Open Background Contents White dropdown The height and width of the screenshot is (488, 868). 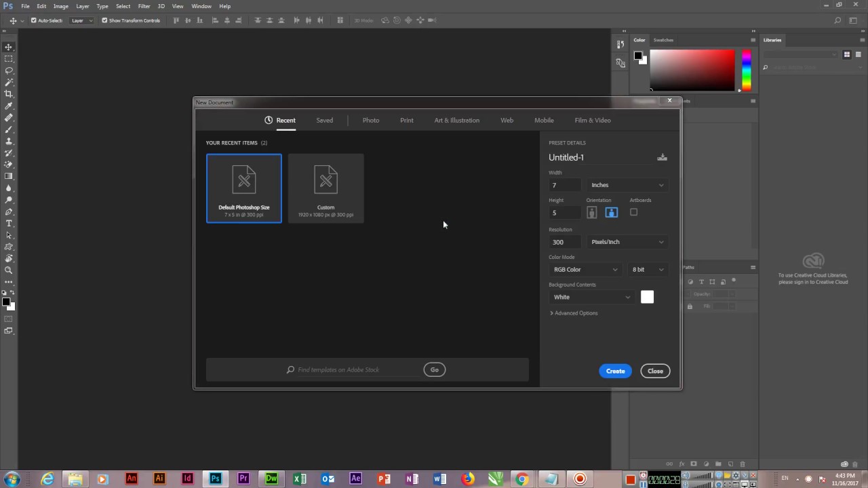(591, 297)
